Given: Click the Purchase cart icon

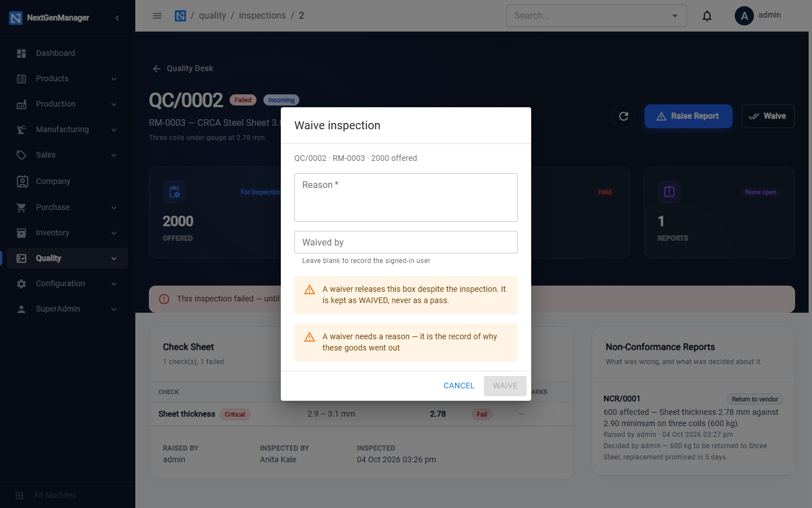Looking at the screenshot, I should [x=21, y=208].
